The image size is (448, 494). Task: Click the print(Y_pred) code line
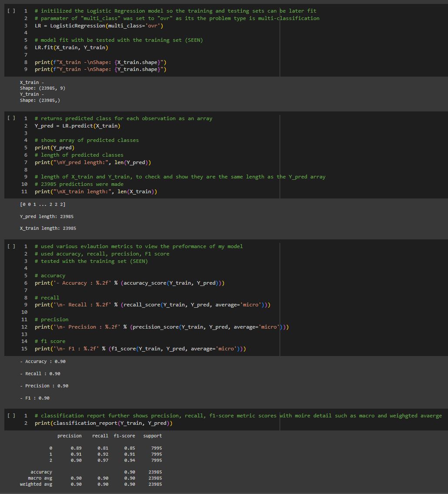pyautogui.click(x=54, y=148)
